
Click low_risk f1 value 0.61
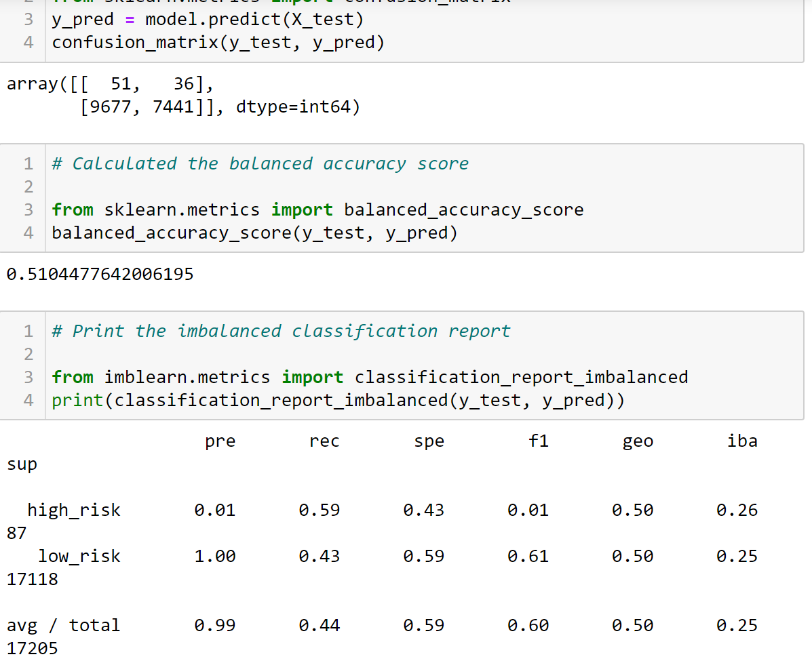(x=528, y=557)
